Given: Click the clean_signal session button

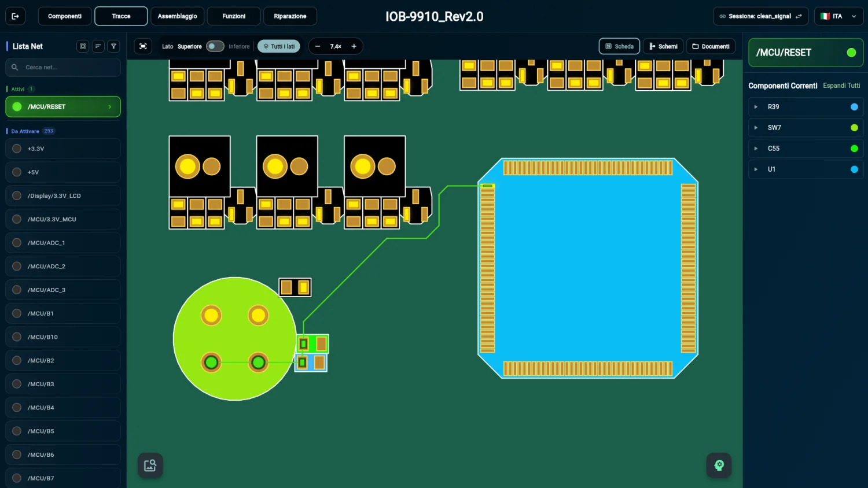Looking at the screenshot, I should (x=760, y=16).
